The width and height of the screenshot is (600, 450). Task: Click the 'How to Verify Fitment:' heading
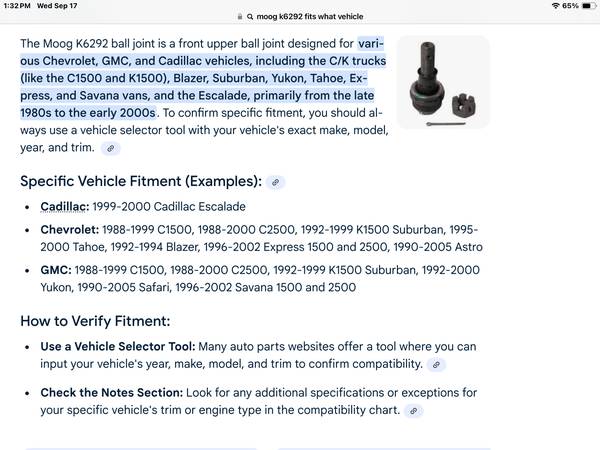[x=95, y=321]
